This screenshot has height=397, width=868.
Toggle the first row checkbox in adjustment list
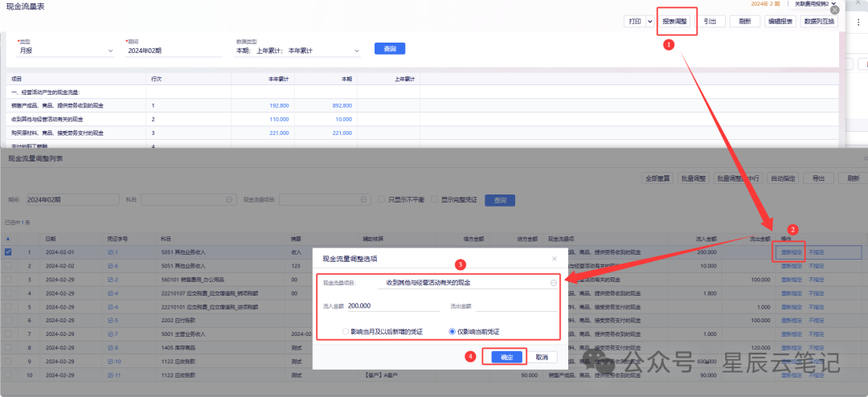click(x=9, y=252)
